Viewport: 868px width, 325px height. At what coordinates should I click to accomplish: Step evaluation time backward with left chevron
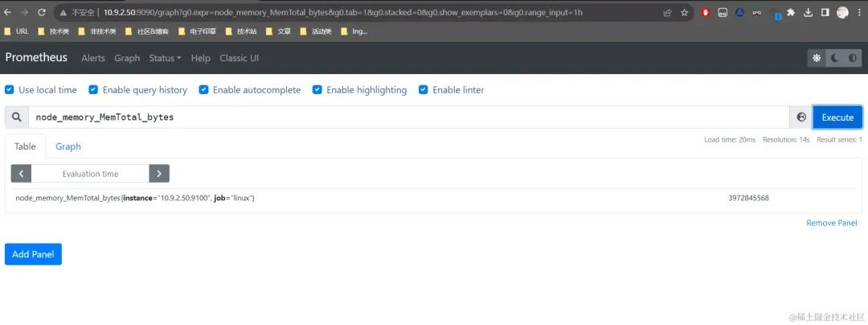click(x=21, y=173)
